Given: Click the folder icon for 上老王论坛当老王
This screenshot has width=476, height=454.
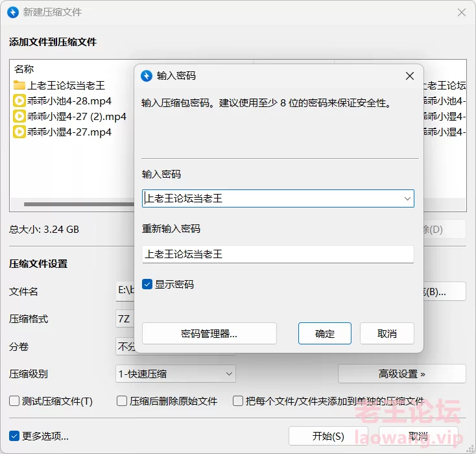Looking at the screenshot, I should tap(19, 86).
